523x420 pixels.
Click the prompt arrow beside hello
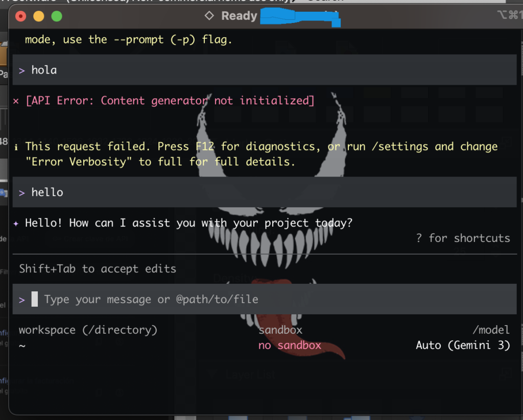point(22,193)
